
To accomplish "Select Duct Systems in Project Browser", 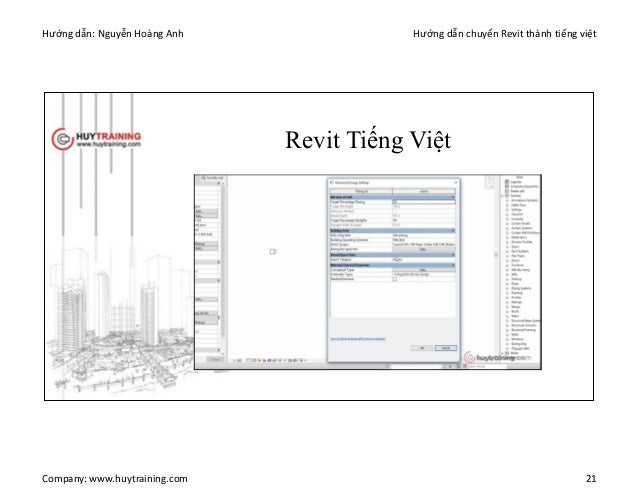I will [x=520, y=251].
